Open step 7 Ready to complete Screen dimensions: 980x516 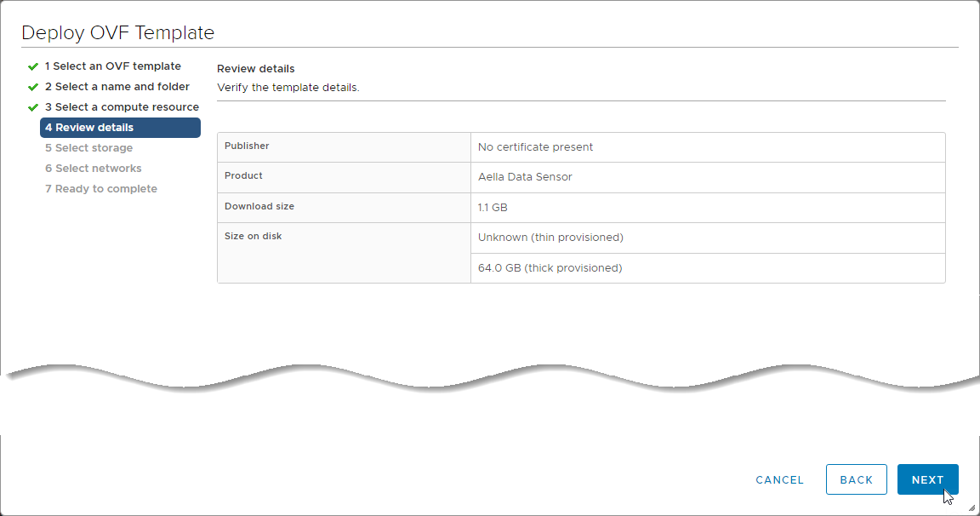point(100,189)
